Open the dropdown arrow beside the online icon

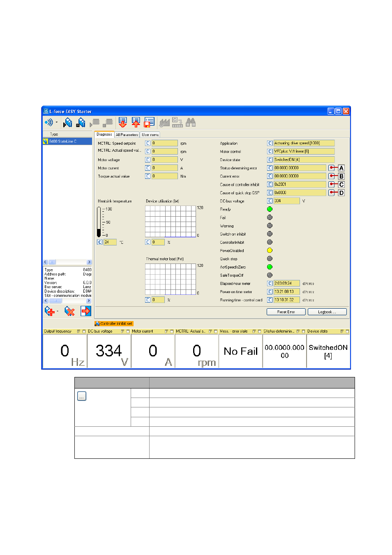pyautogui.click(x=57, y=123)
